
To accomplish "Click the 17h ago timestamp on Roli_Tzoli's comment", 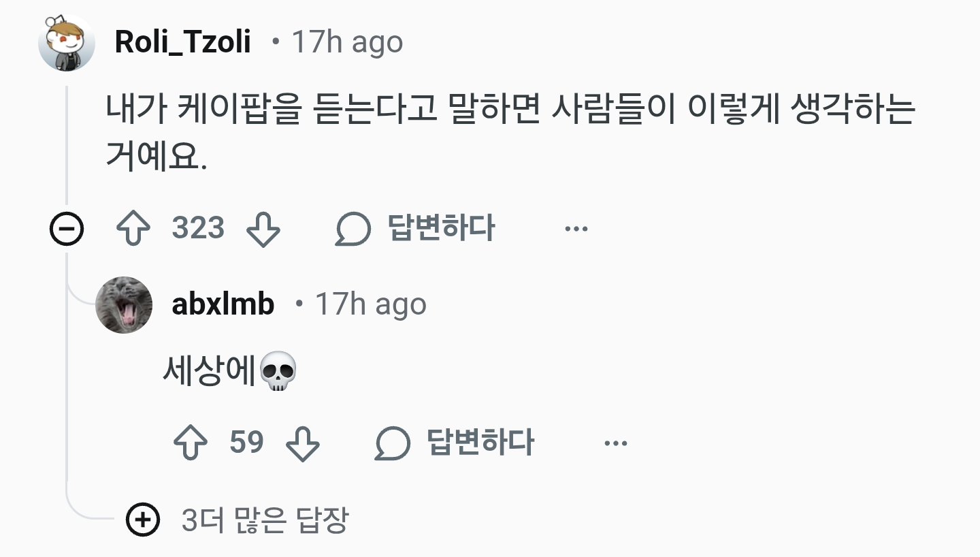I will 346,42.
